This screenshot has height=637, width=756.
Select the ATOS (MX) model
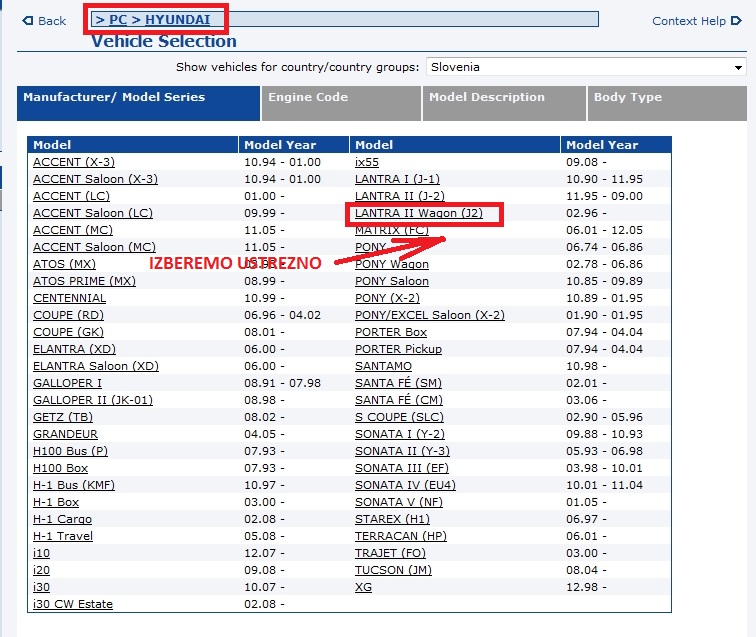[64, 264]
